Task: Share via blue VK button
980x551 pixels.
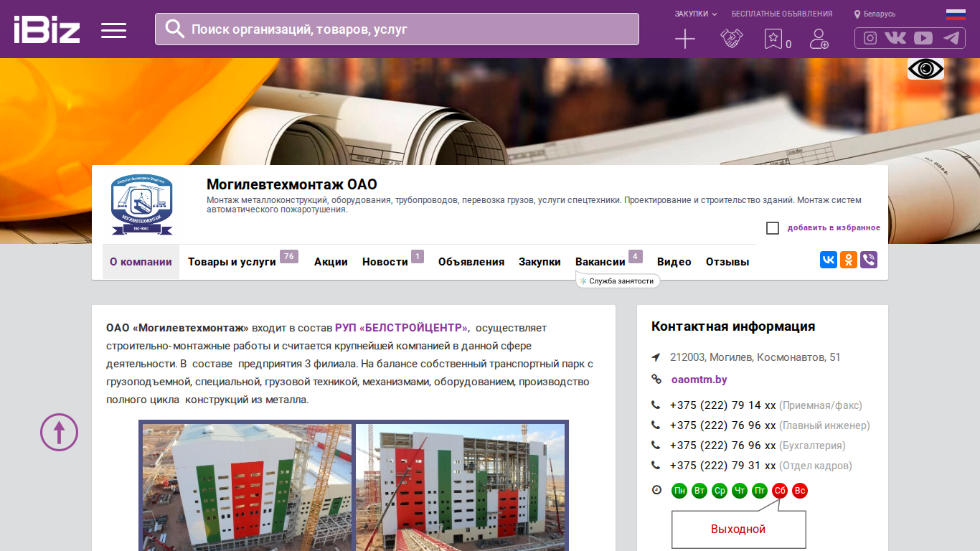Action: click(x=829, y=260)
